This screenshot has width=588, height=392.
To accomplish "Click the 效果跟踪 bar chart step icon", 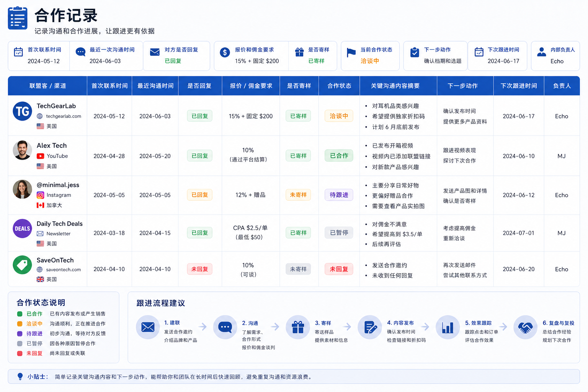I will [x=448, y=327].
